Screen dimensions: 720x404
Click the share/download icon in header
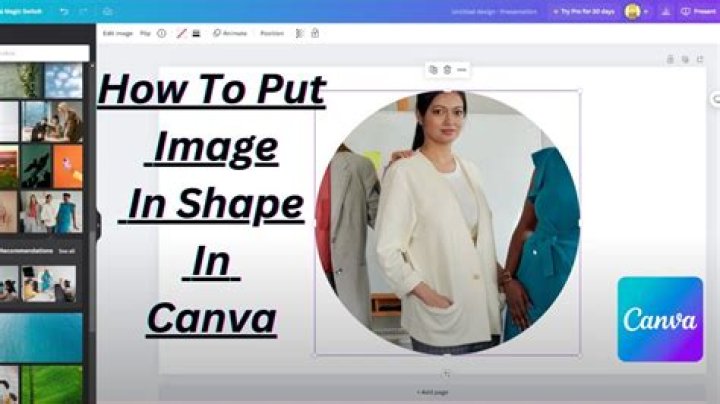tap(665, 11)
